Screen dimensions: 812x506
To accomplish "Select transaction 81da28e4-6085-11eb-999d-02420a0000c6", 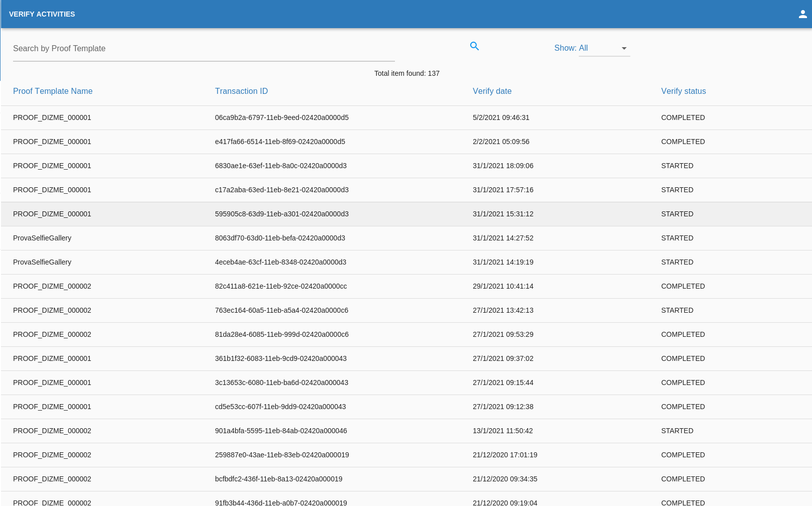I will [x=282, y=334].
